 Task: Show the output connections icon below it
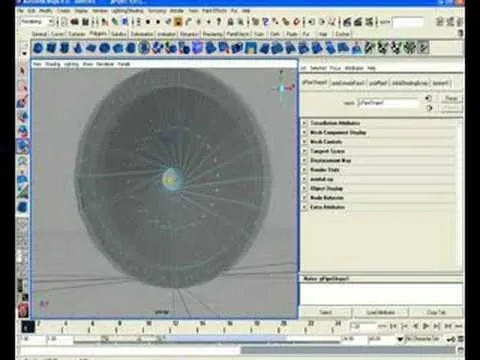click(x=429, y=108)
